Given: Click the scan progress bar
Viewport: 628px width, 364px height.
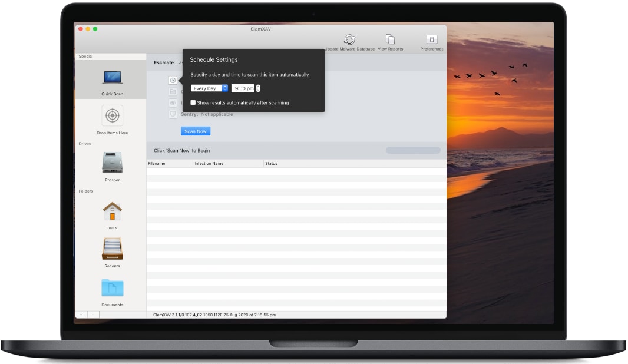Looking at the screenshot, I should (x=413, y=151).
